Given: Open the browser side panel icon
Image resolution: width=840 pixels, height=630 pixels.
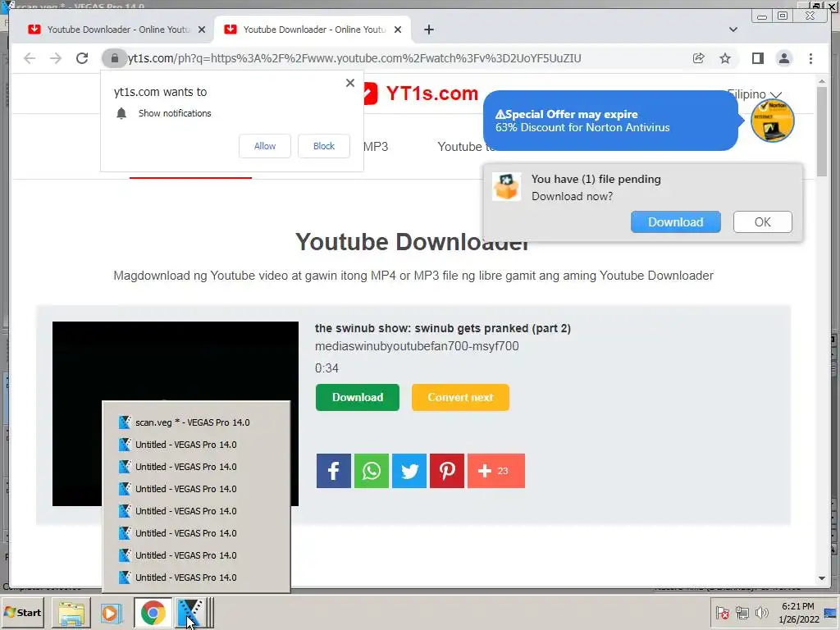Looking at the screenshot, I should [x=757, y=58].
